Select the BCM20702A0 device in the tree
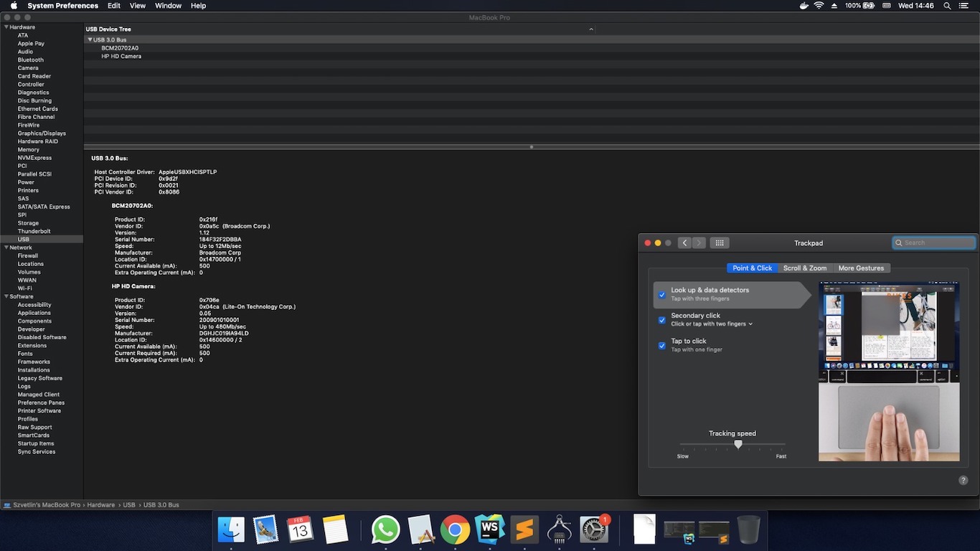The image size is (980, 551). [120, 48]
